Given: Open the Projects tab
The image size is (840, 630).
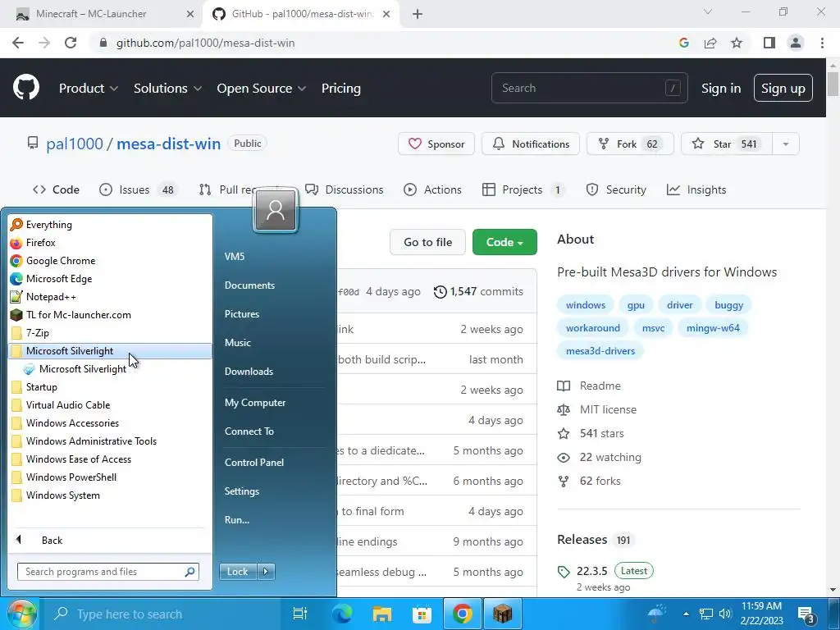Looking at the screenshot, I should [523, 189].
